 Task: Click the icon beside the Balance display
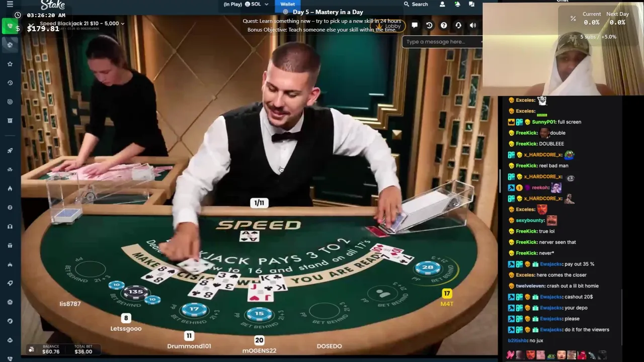pos(31,349)
